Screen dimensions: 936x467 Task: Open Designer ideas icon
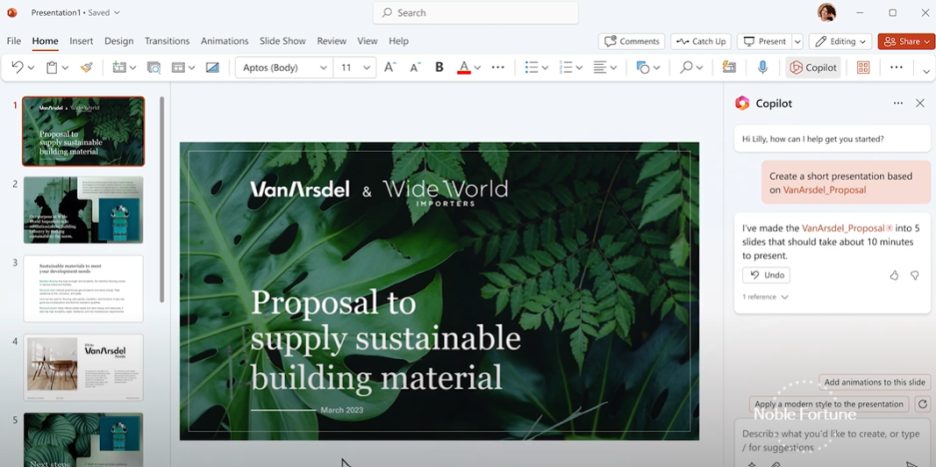pyautogui.click(x=728, y=67)
